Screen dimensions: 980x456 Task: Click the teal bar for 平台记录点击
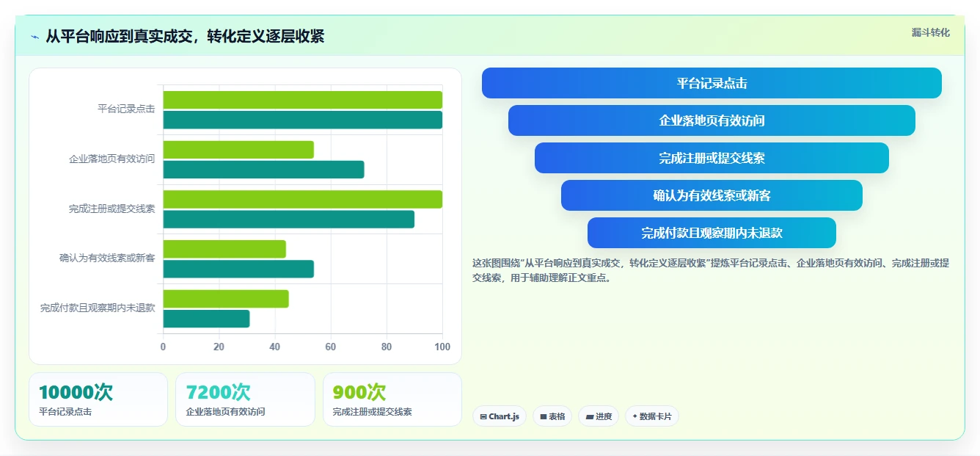pos(302,120)
